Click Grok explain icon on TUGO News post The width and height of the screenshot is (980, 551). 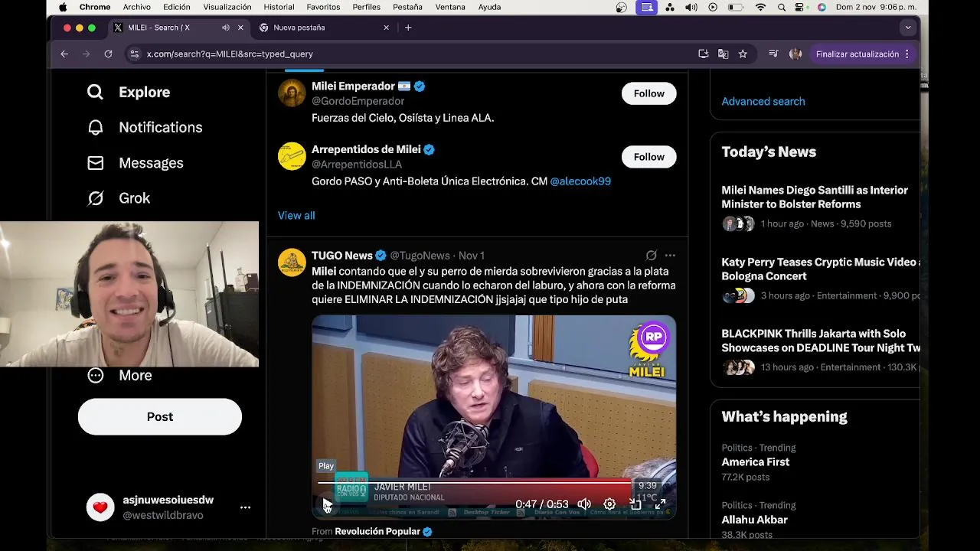[x=651, y=255]
